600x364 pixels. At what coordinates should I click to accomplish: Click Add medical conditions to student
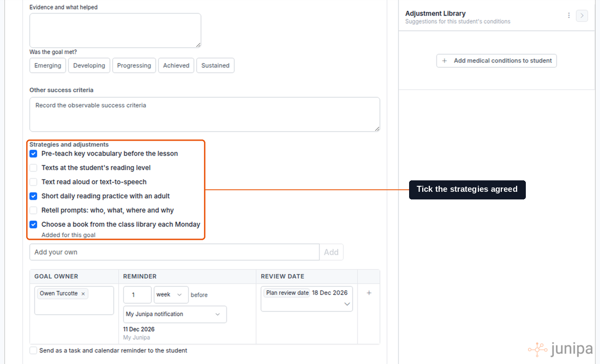coord(496,61)
